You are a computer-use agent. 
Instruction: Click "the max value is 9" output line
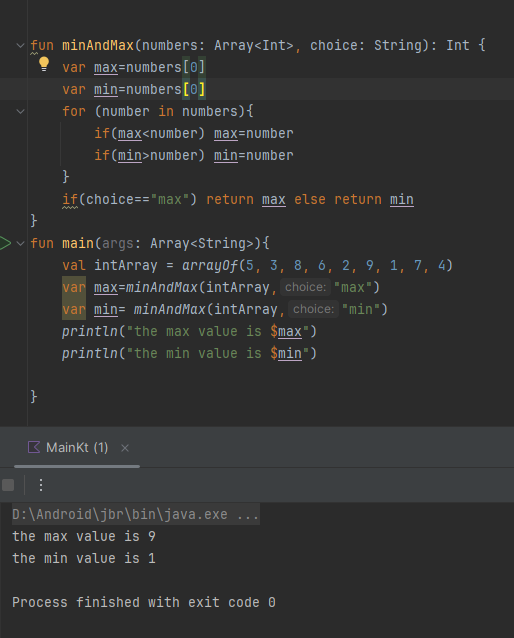click(x=84, y=536)
